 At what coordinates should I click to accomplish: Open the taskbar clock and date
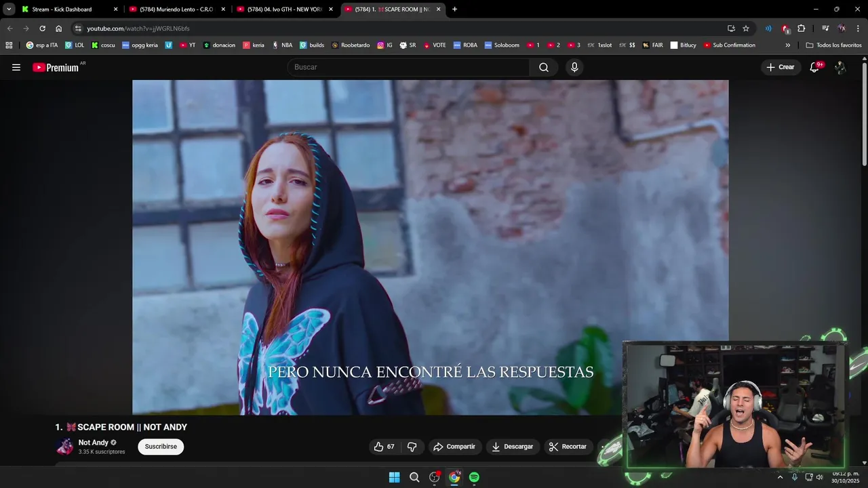pos(845,477)
